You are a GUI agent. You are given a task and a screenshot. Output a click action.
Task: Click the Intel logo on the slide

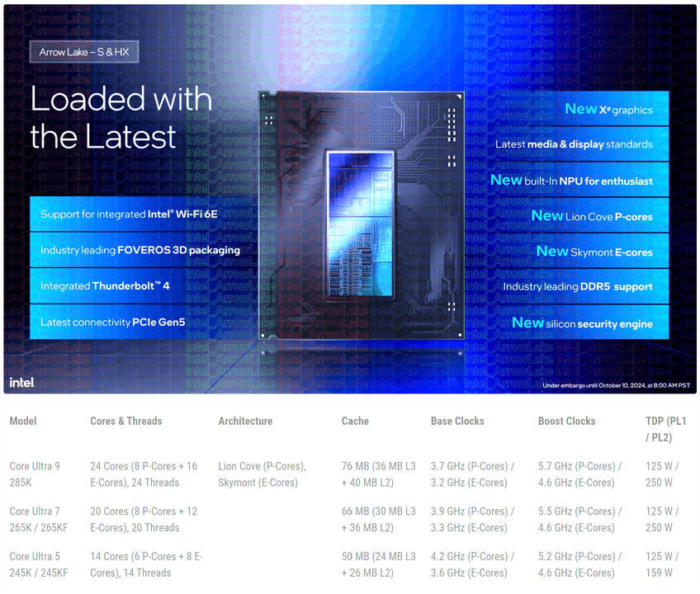[21, 382]
